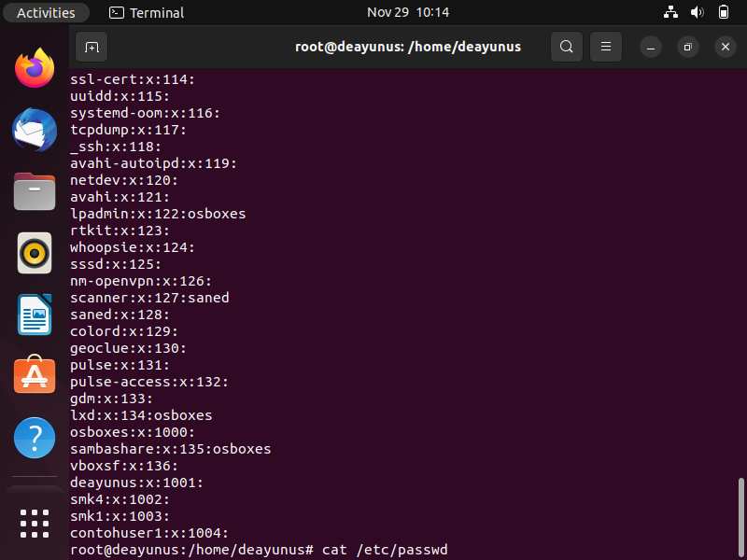The height and width of the screenshot is (560, 747).
Task: Open the date and time calendar panel
Action: 408,12
